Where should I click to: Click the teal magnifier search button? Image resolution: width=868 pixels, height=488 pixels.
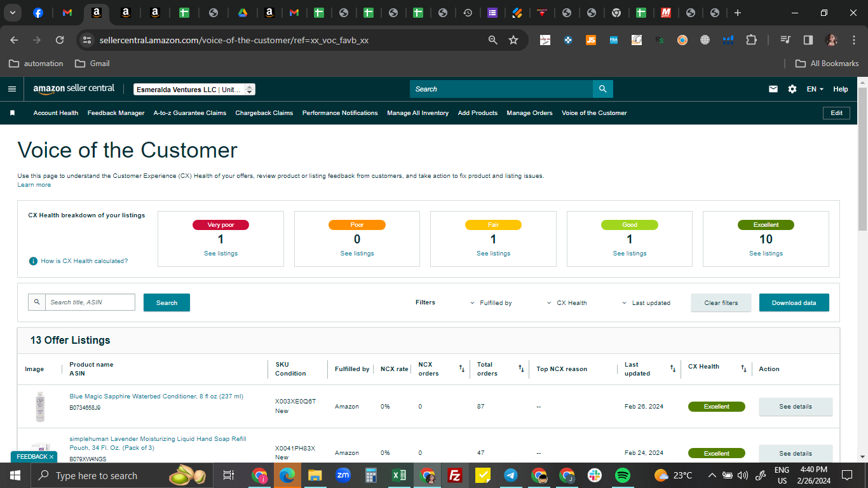(603, 89)
